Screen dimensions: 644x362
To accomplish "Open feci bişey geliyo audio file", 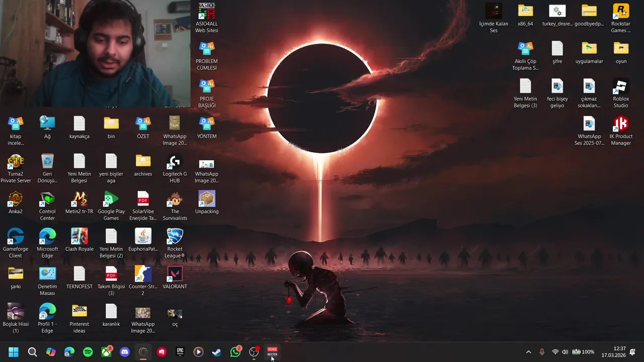I will click(x=557, y=93).
